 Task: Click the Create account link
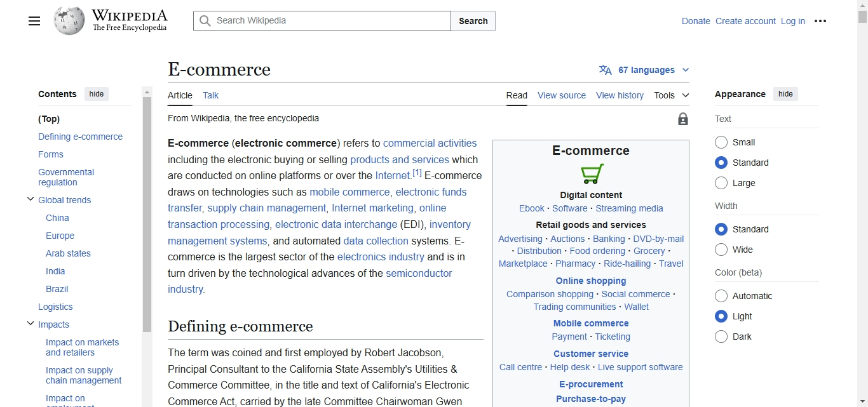(x=745, y=21)
